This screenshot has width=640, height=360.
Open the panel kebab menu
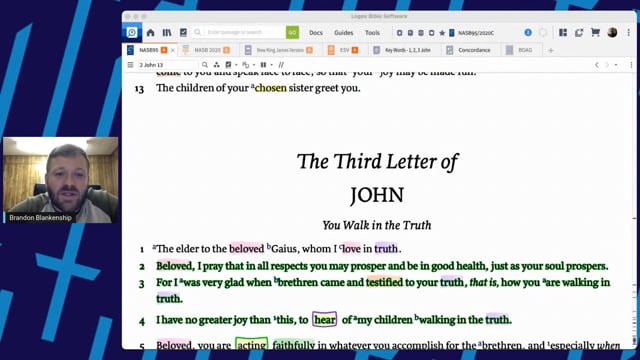[631, 65]
